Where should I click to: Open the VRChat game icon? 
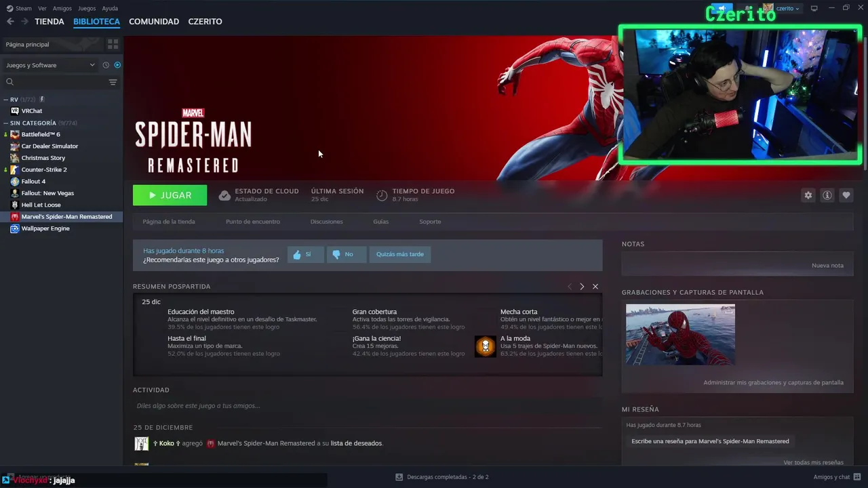point(15,111)
